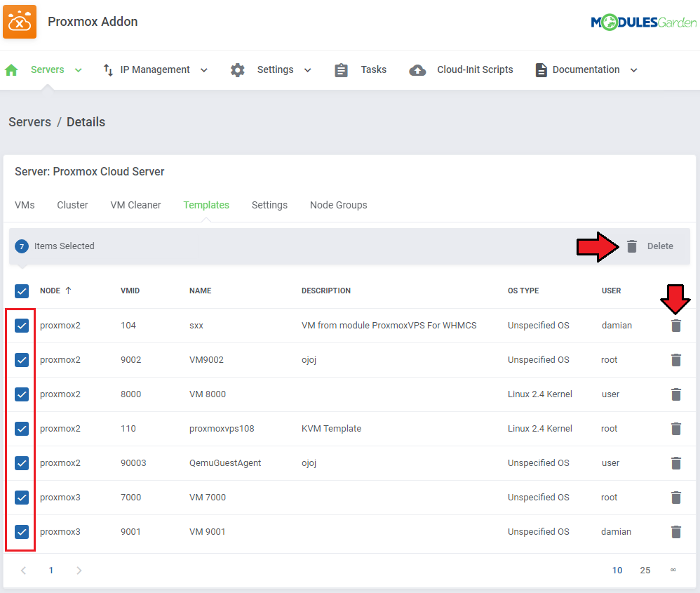Click the Delete text button
The width and height of the screenshot is (700, 593).
click(x=660, y=246)
